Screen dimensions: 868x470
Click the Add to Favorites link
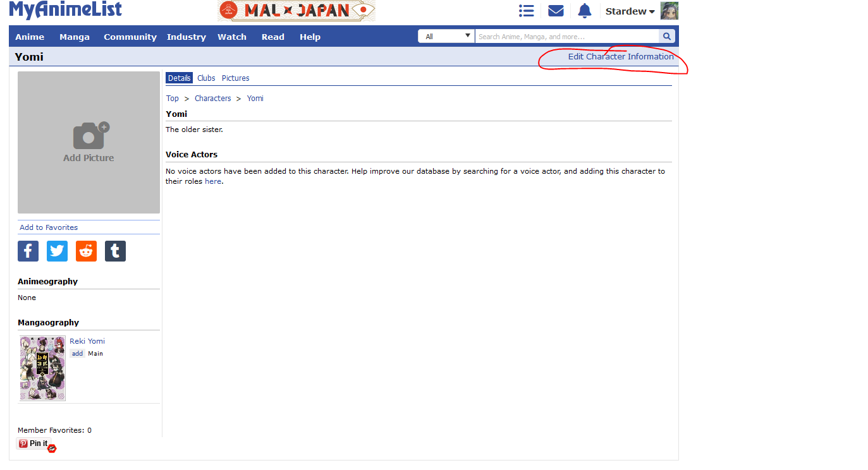point(49,227)
